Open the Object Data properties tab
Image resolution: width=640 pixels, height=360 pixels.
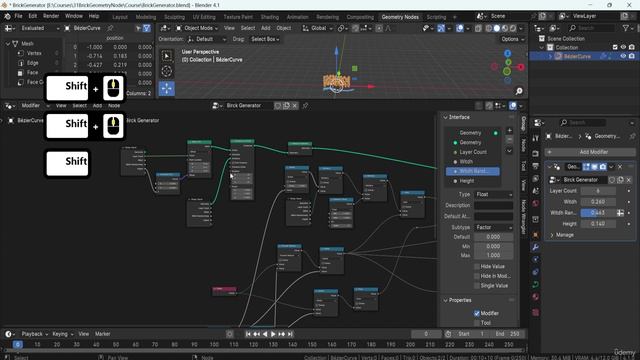click(536, 284)
